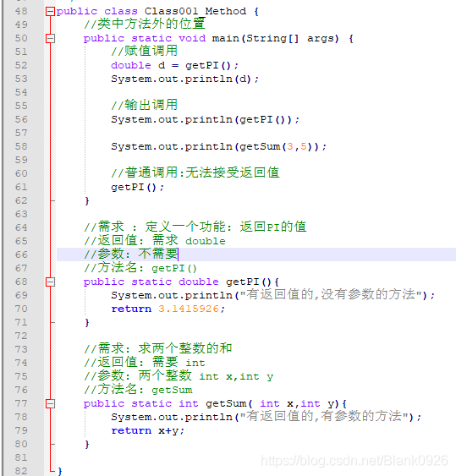The height and width of the screenshot is (476, 456).
Task: Click the comment '//赋值调用'
Action: [x=145, y=51]
